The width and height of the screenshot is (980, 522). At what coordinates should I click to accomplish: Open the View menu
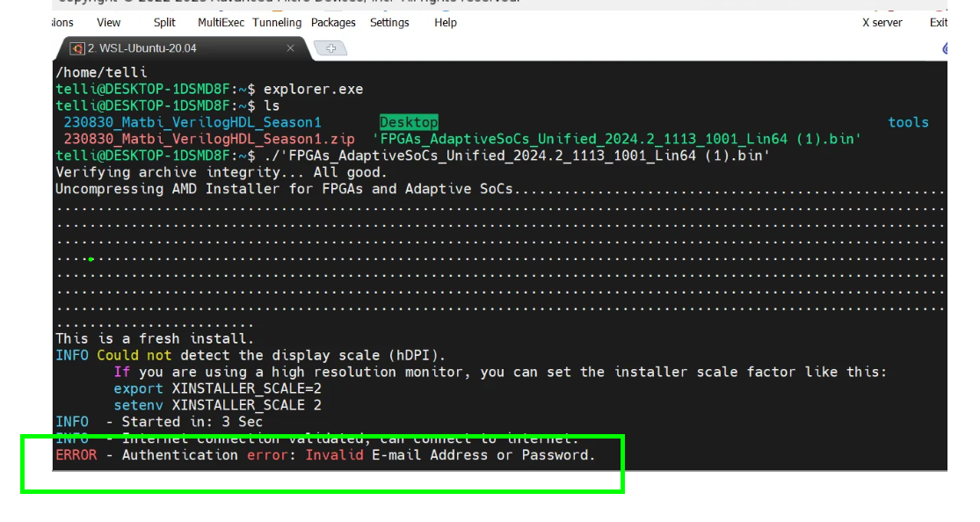pyautogui.click(x=108, y=23)
